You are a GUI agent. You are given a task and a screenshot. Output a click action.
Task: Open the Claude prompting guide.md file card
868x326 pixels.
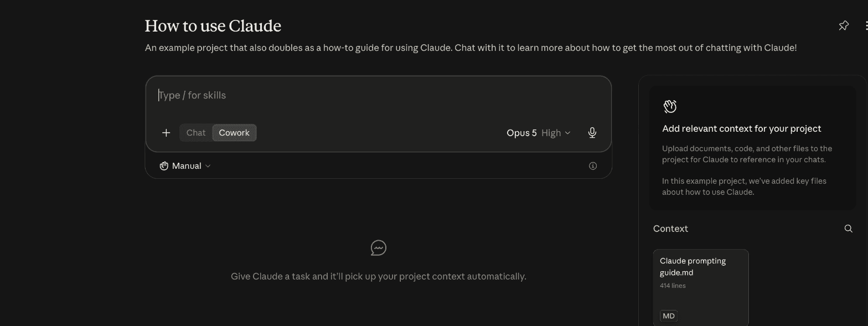[x=701, y=288]
